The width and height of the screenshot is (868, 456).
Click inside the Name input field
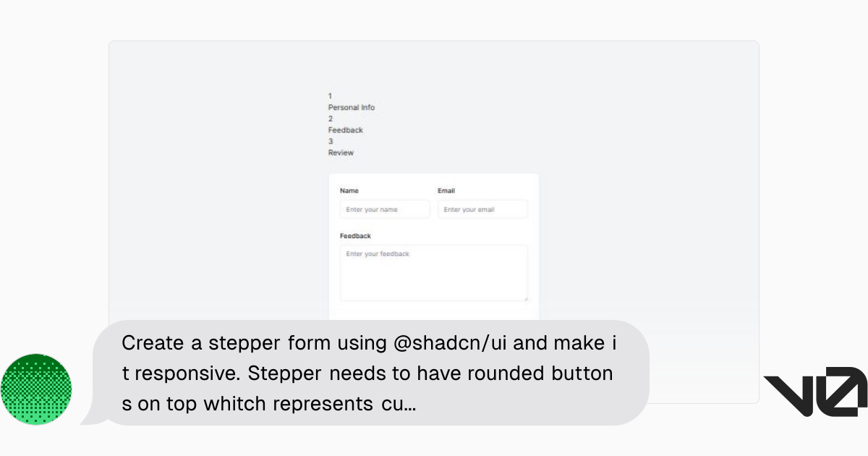coord(384,209)
